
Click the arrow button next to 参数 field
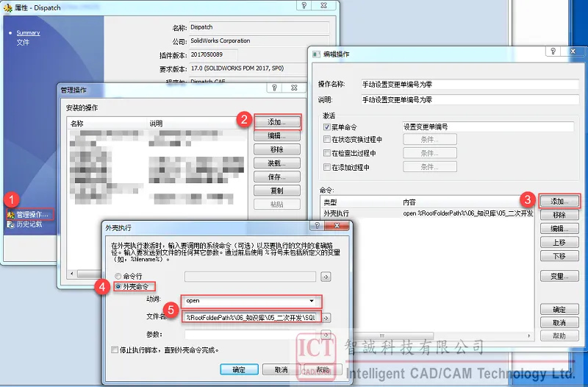click(326, 335)
